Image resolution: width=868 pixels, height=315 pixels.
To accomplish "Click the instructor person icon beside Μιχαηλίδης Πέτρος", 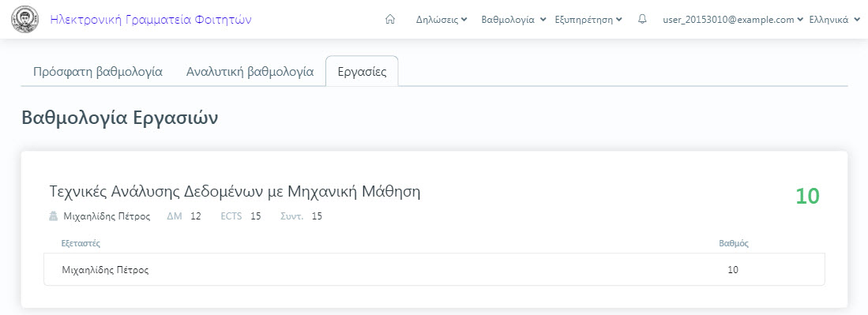I will (x=53, y=216).
